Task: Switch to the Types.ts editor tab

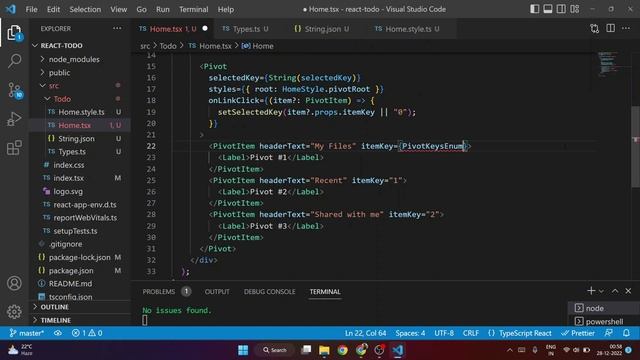Action: click(x=246, y=29)
